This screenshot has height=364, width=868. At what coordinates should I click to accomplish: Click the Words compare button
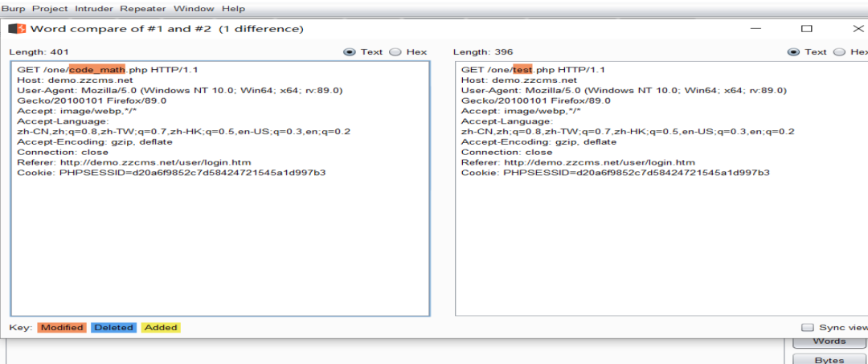coord(829,342)
